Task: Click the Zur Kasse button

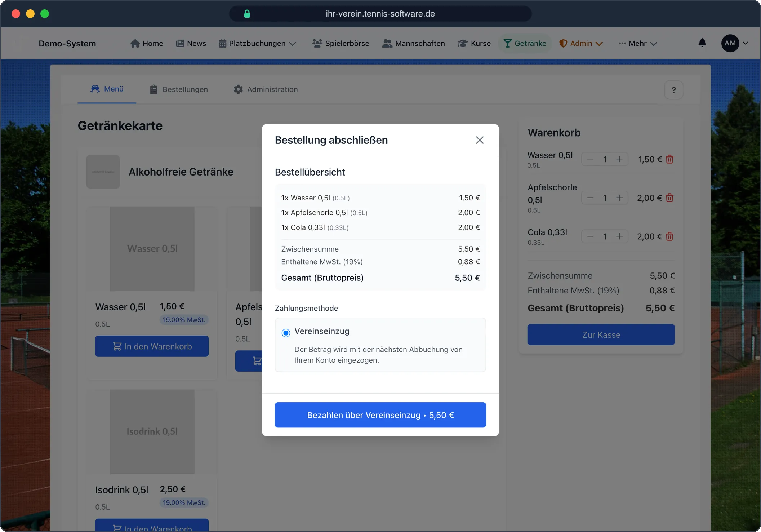Action: click(601, 334)
